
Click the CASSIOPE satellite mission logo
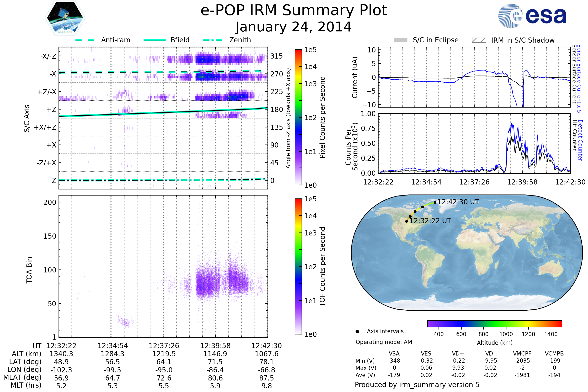coord(65,18)
